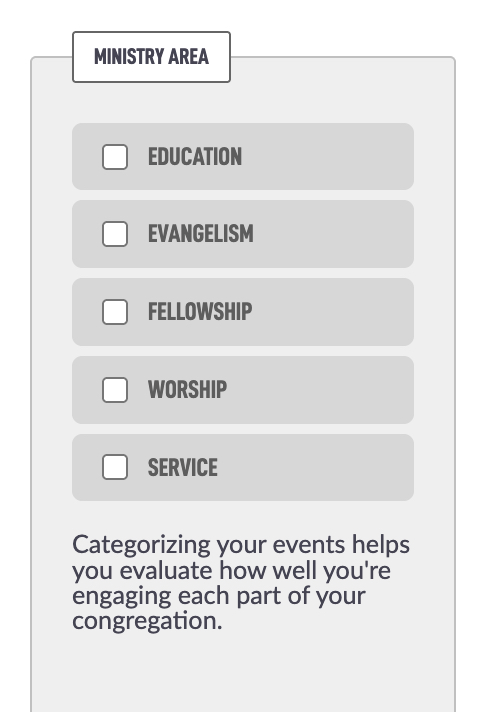Click the EVANGELISM label text
The width and height of the screenshot is (488, 712).
(x=201, y=234)
